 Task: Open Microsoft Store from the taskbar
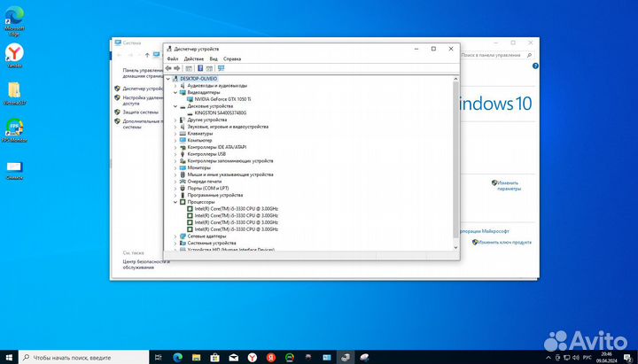pyautogui.click(x=214, y=358)
